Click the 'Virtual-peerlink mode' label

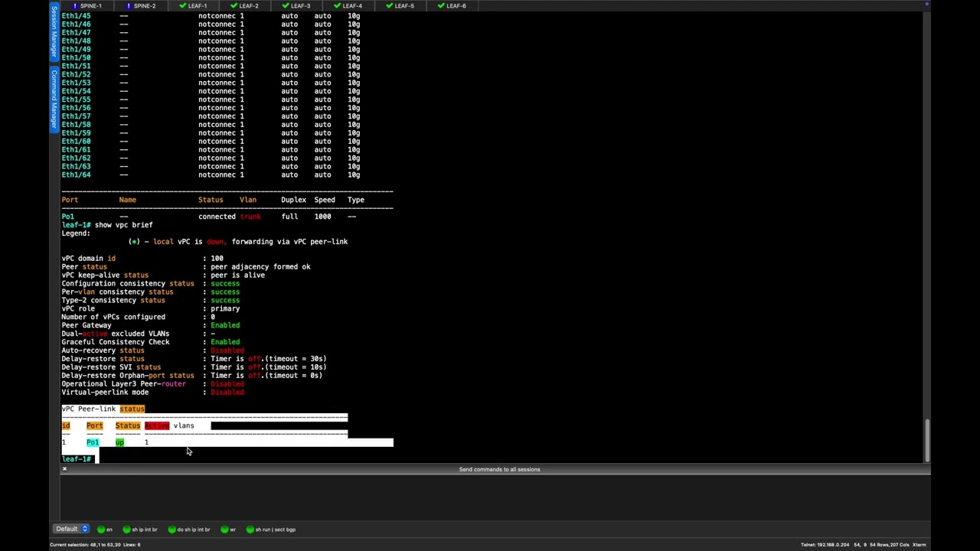(x=105, y=393)
